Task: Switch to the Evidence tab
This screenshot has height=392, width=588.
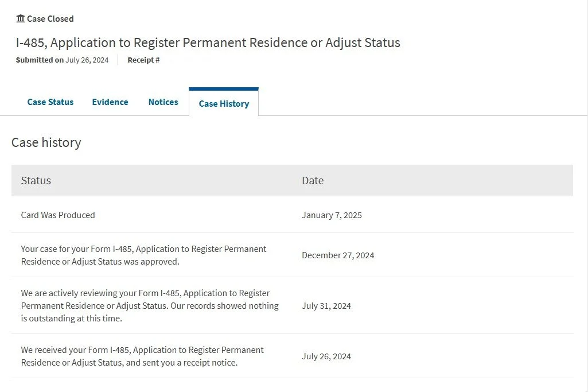Action: (110, 102)
